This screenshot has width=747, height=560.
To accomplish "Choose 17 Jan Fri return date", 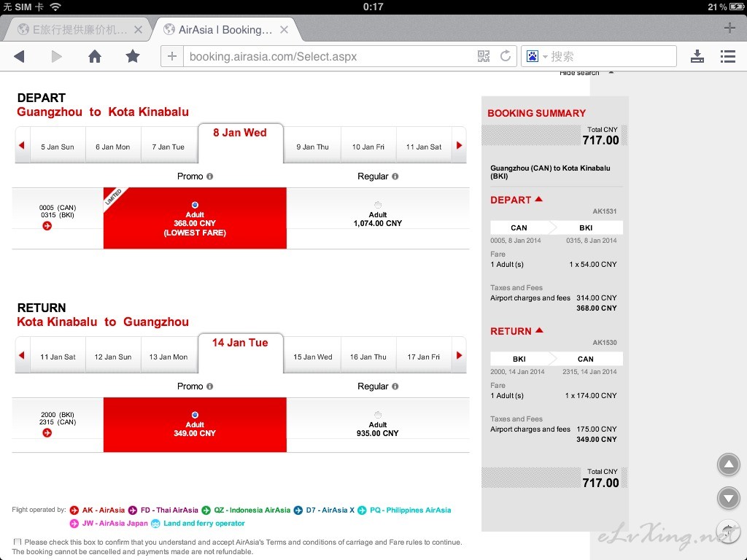I will 424,357.
